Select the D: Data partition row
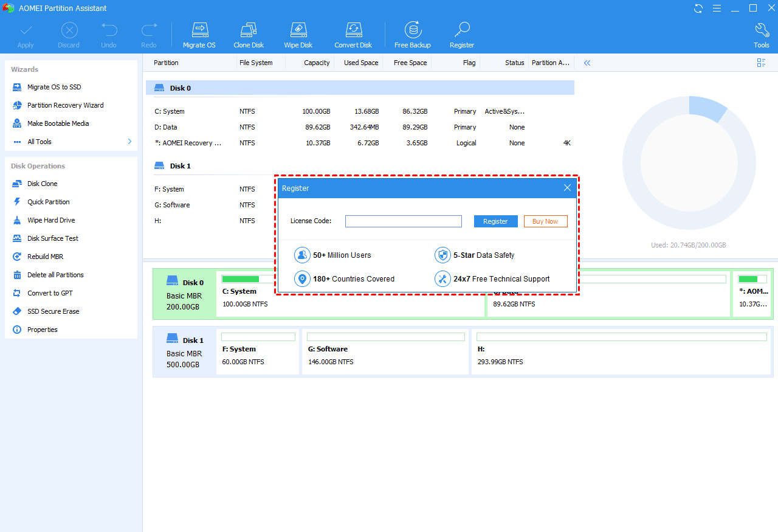778x532 pixels. click(360, 127)
